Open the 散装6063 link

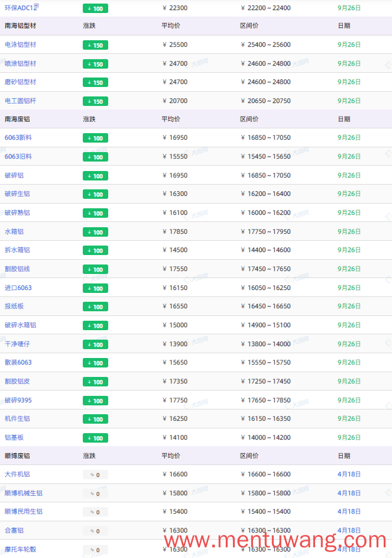point(18,363)
